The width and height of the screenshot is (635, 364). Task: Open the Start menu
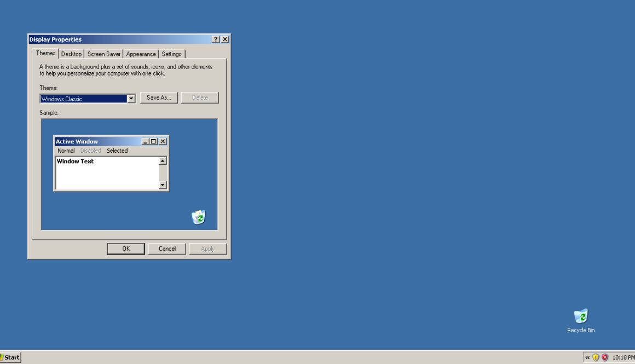pyautogui.click(x=10, y=357)
